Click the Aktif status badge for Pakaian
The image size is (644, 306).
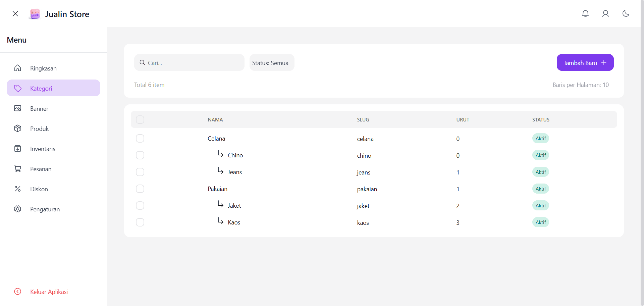[x=541, y=189]
